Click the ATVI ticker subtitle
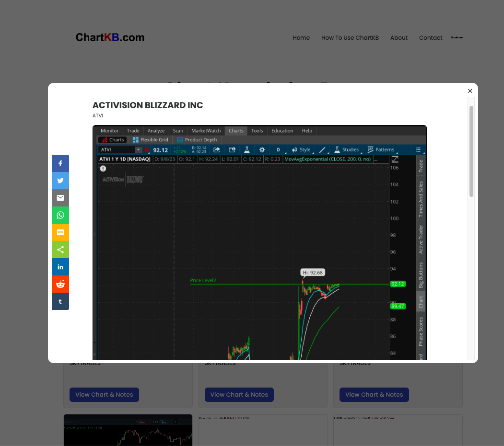The image size is (504, 446). pos(98,115)
